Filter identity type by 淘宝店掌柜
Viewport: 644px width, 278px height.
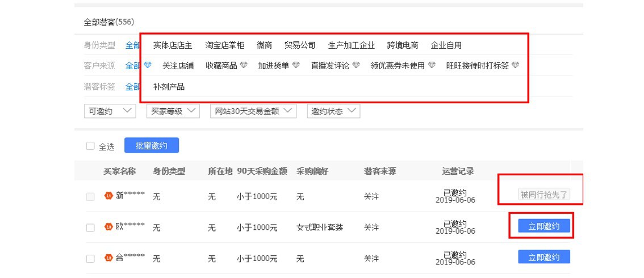225,45
